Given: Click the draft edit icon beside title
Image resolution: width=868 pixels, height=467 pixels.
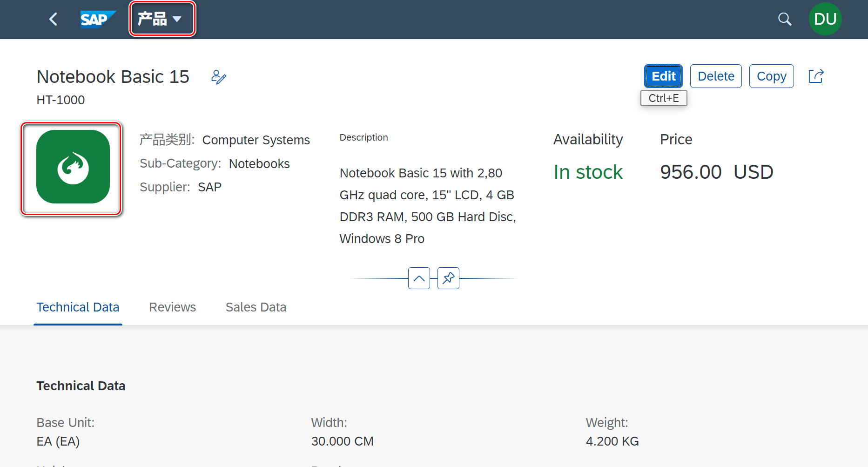Looking at the screenshot, I should (219, 77).
